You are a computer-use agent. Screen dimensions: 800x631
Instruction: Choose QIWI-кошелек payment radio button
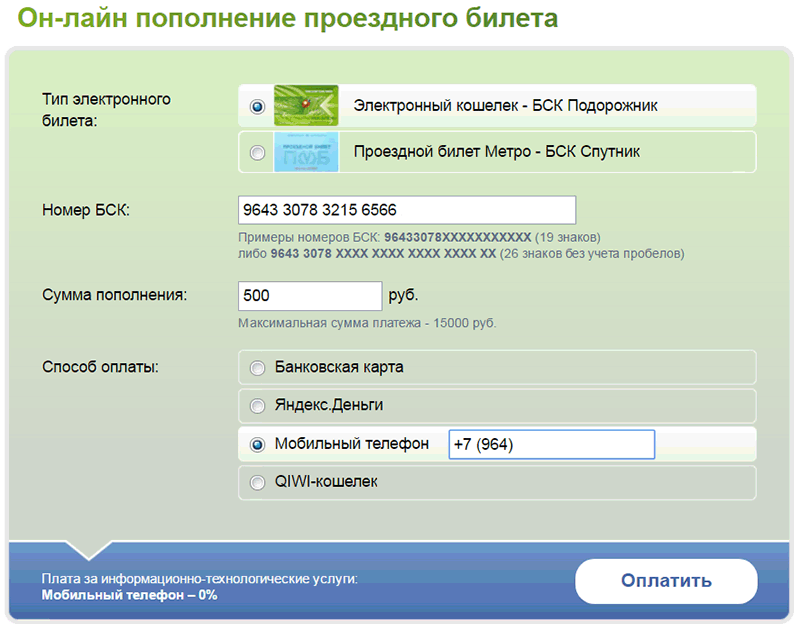tap(258, 482)
